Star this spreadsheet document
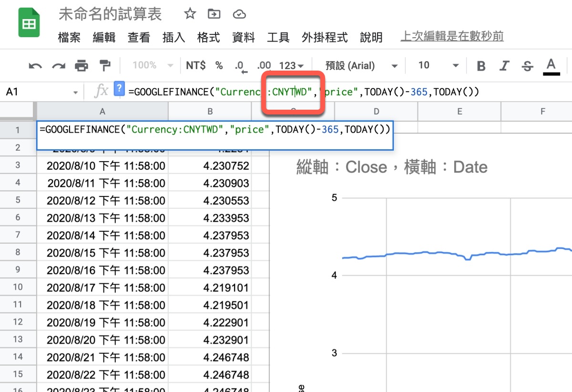572x392 pixels. tap(190, 14)
